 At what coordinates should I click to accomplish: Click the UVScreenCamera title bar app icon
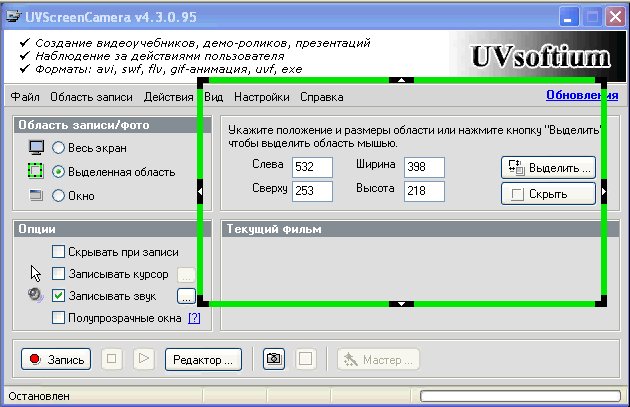point(13,16)
